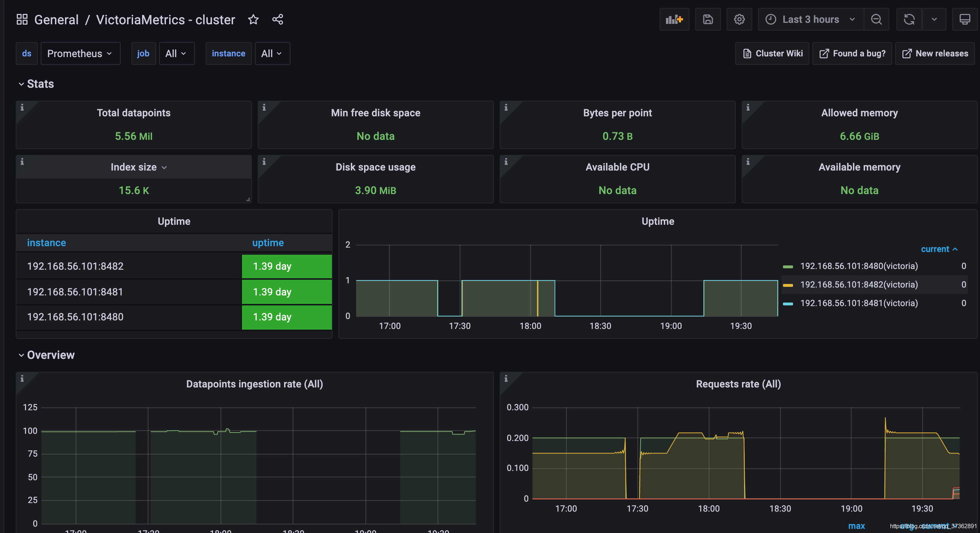The width and height of the screenshot is (980, 533).
Task: Open the Last 3 hours time picker
Action: pos(810,19)
